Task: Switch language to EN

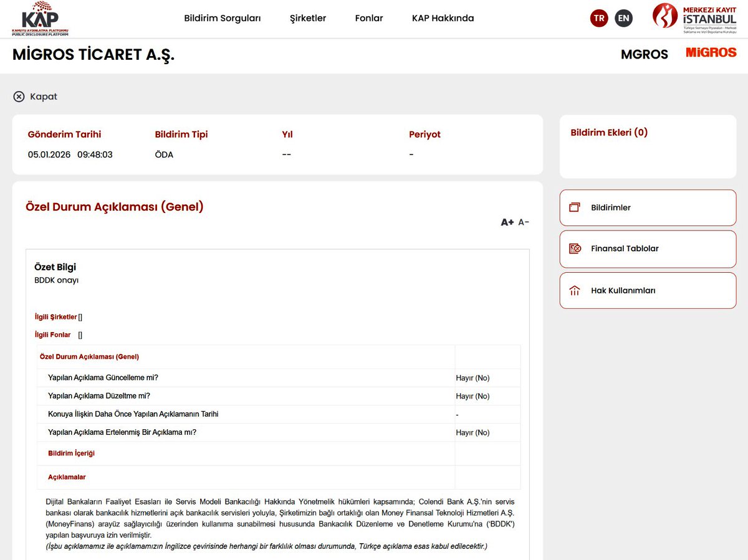Action: (623, 18)
